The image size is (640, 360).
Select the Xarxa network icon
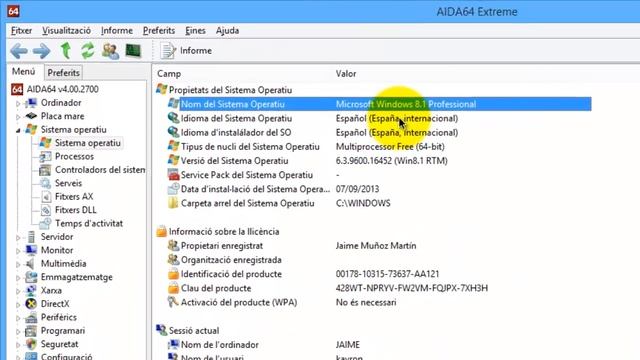click(31, 291)
